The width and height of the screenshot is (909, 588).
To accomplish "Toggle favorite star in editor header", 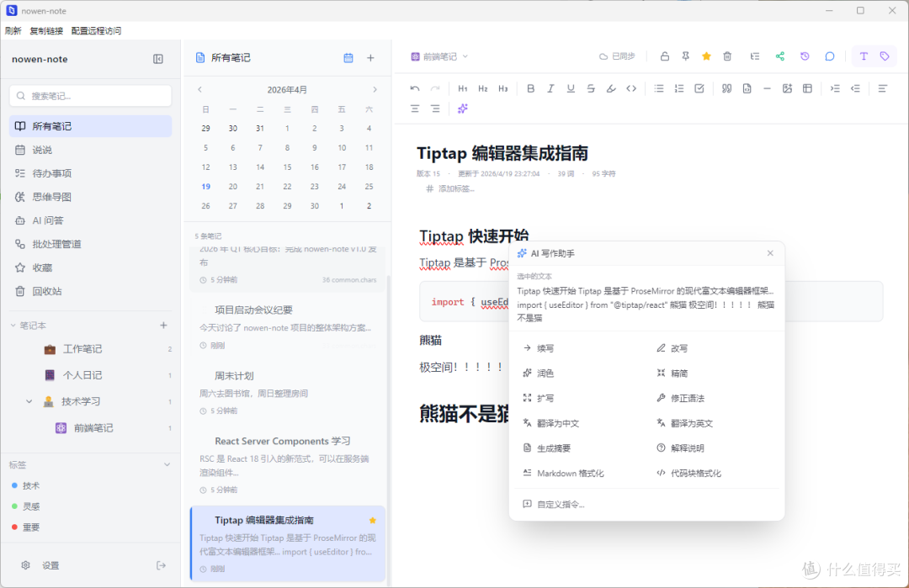I will (706, 56).
